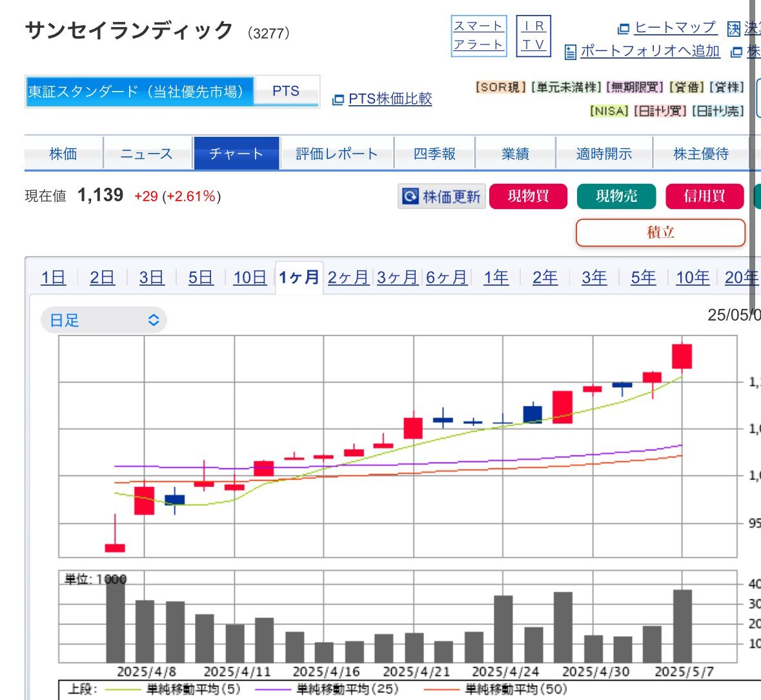761x700 pixels.
Task: Set chart range to 2年
Action: tap(545, 277)
